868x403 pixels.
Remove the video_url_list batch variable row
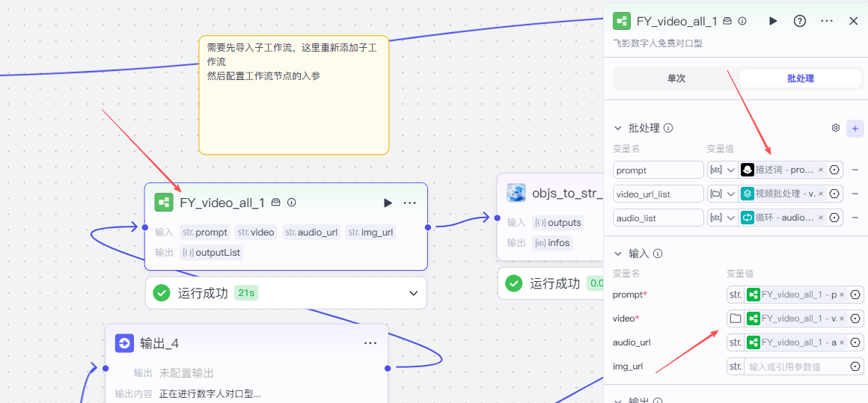[855, 194]
